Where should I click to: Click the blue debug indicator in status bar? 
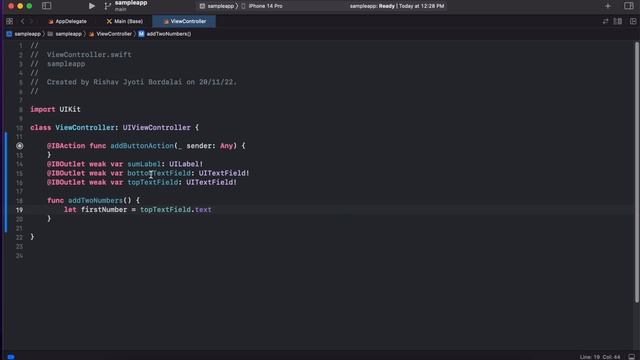point(11,357)
